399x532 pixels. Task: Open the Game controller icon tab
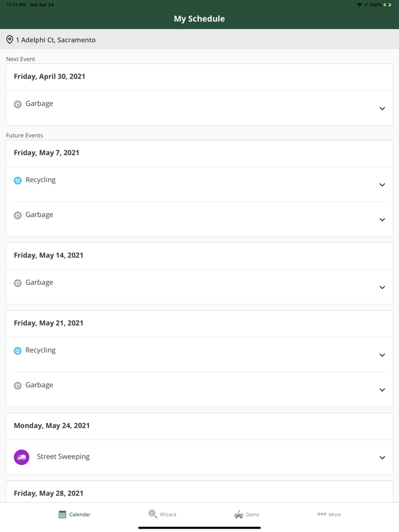tap(239, 514)
